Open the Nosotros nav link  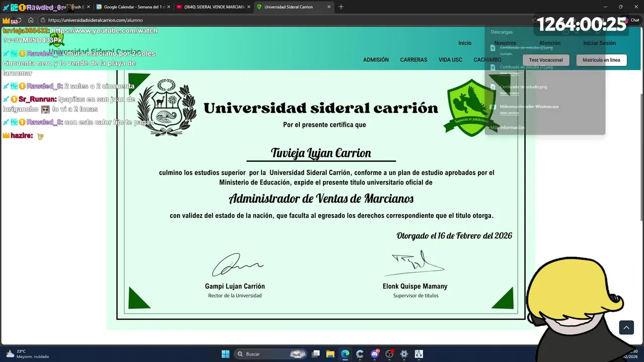click(x=505, y=43)
